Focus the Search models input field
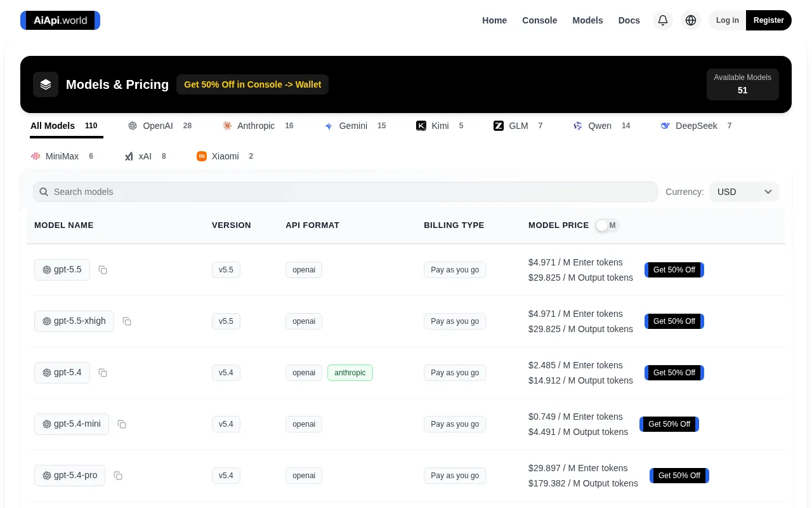 (345, 192)
